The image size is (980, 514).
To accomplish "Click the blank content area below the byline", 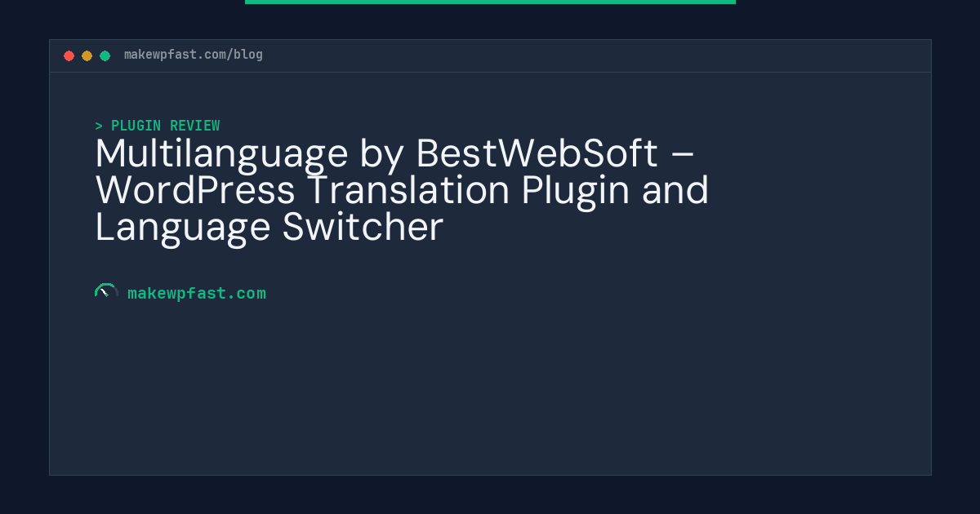I will point(490,392).
